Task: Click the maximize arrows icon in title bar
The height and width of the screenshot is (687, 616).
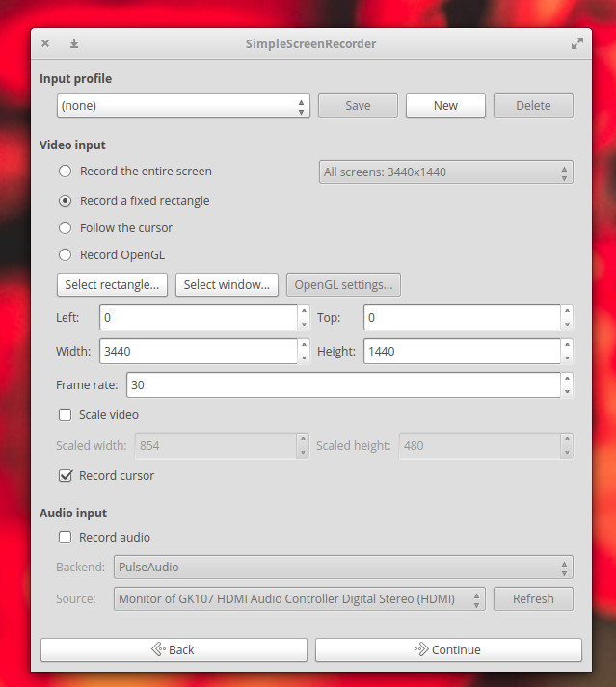Action: tap(576, 43)
